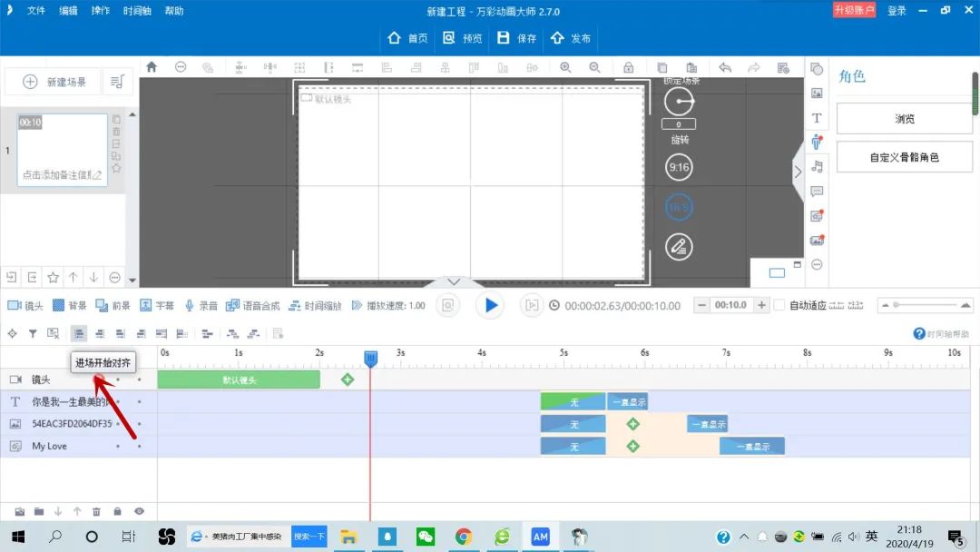Click the 登录 login link
This screenshot has width=980, height=552.
897,11
